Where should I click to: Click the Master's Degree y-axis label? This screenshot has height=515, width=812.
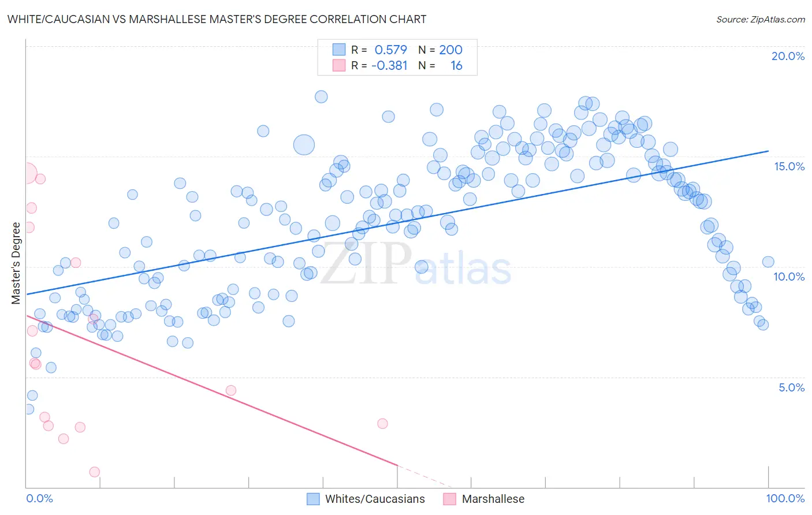tap(16, 263)
